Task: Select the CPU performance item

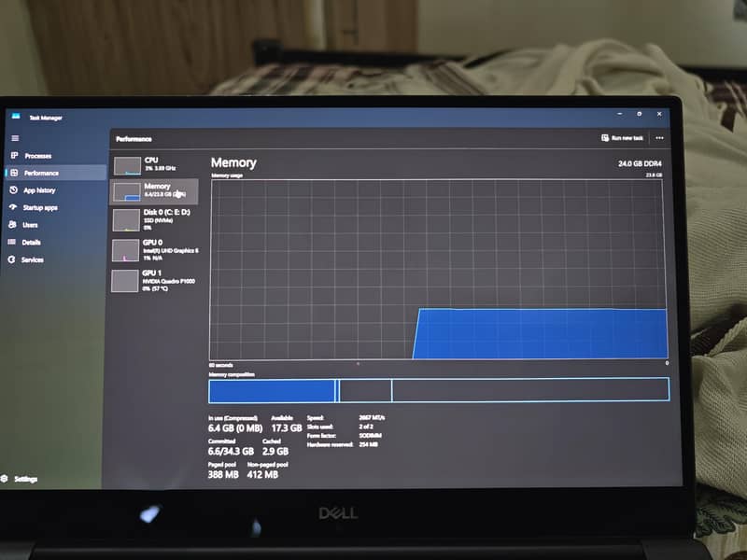Action: 155,165
